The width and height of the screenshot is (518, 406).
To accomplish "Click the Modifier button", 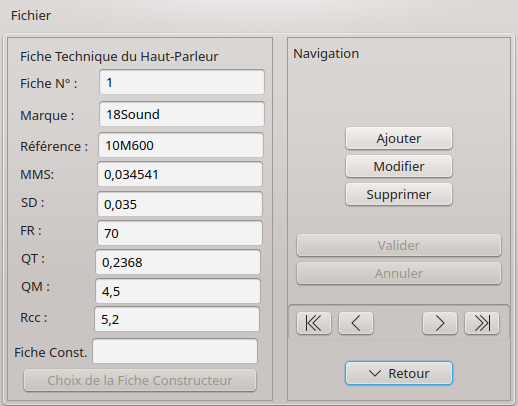I will click(399, 166).
